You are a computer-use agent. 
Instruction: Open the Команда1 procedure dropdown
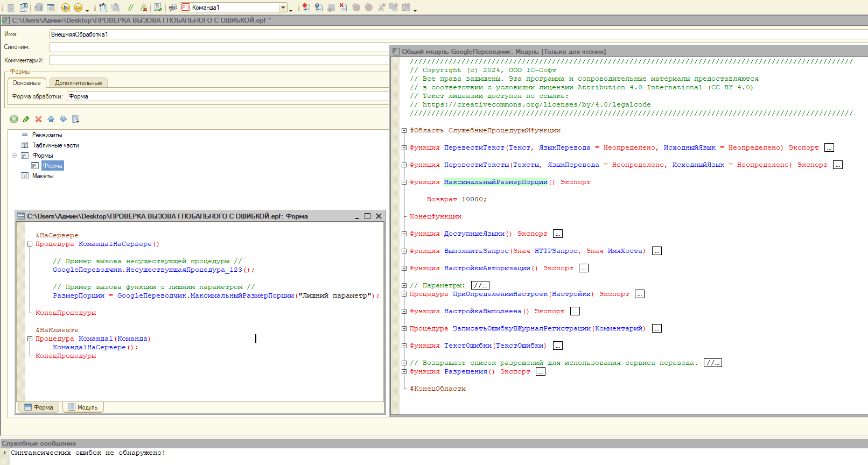(283, 8)
